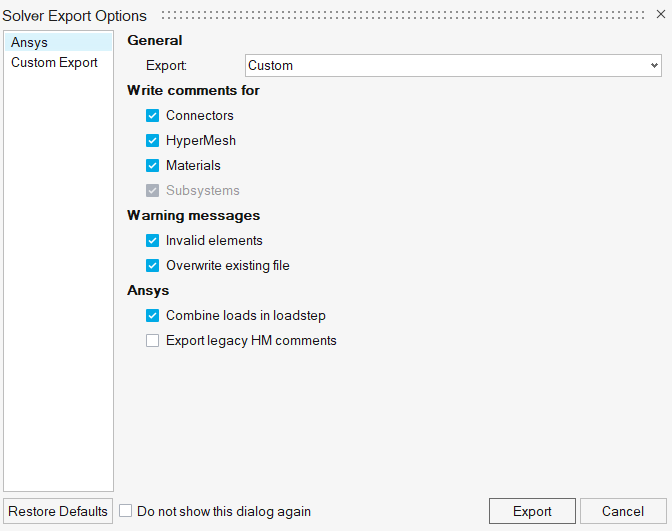Click the dotted title bar grip
The height and width of the screenshot is (531, 672).
click(x=400, y=16)
